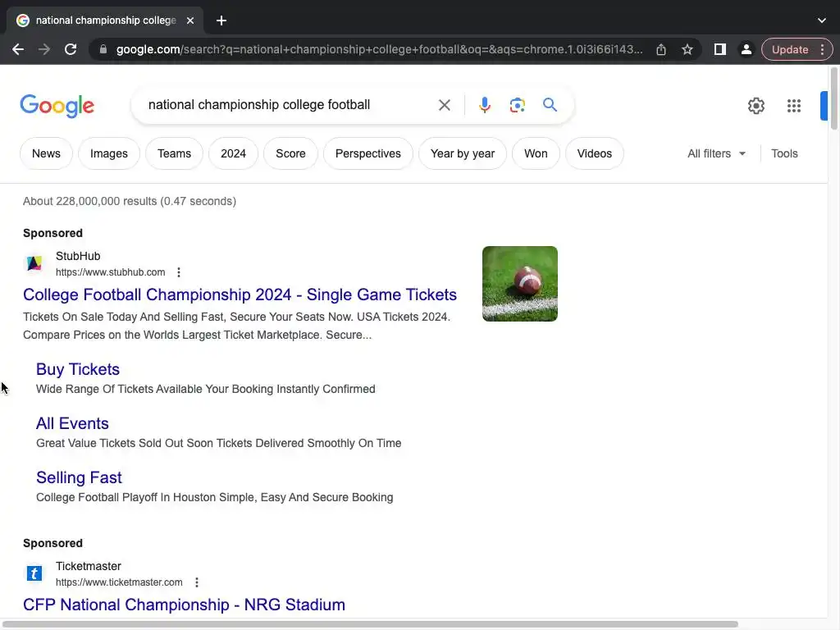This screenshot has height=630, width=840.
Task: Open the Ticketmaster ad options three-dot menu
Action: coord(197,582)
